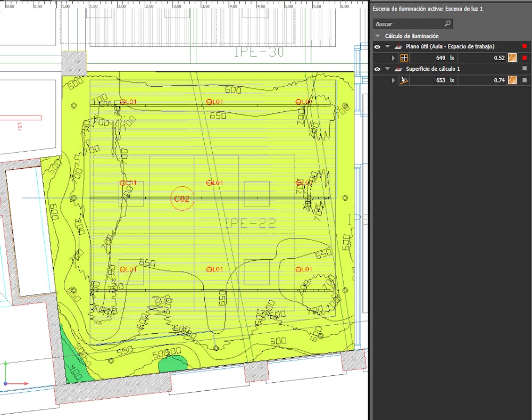532x420 pixels.
Task: Toggle visibility of Superficie de cálculo 1
Action: pyautogui.click(x=377, y=69)
